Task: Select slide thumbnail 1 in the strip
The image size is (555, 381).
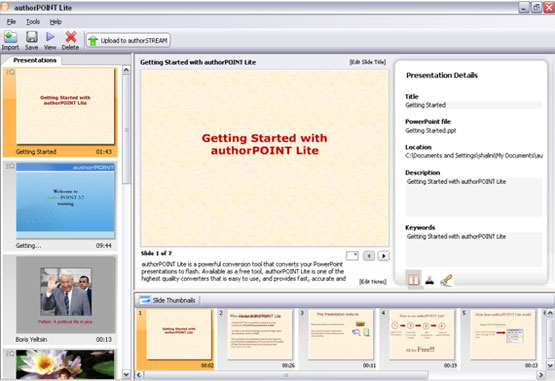Action: tap(179, 335)
